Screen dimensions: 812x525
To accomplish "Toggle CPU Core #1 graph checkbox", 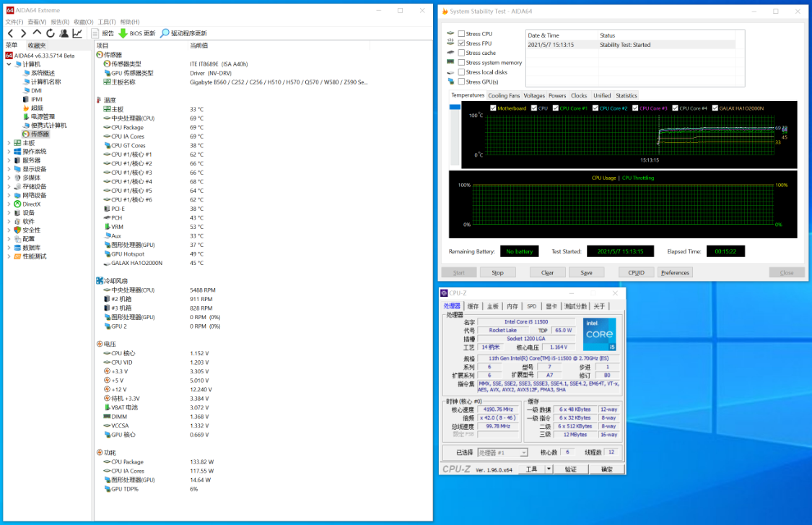I will 556,108.
